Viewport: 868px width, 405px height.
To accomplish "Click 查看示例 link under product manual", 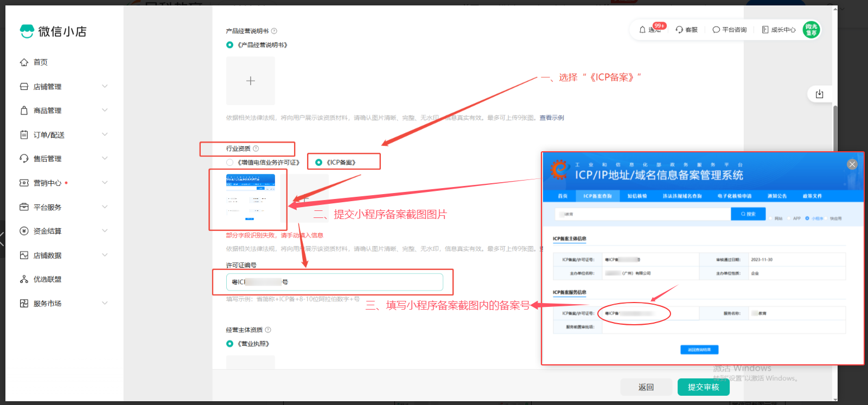I will (x=551, y=118).
